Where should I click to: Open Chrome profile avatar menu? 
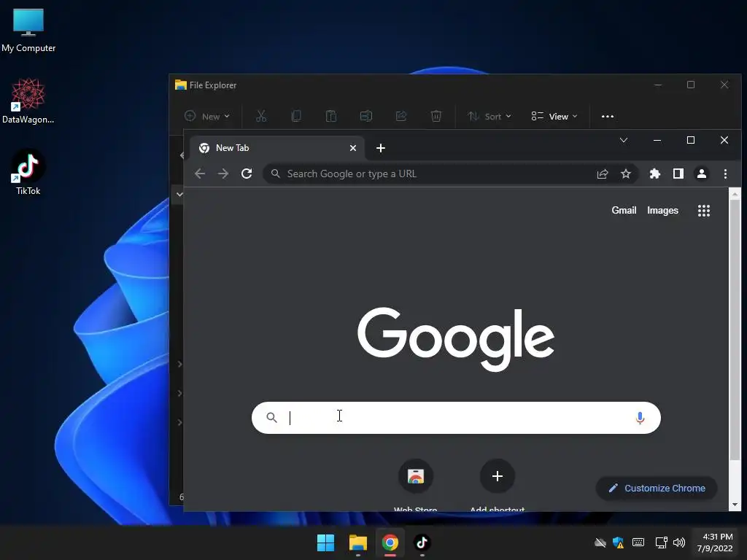702,174
